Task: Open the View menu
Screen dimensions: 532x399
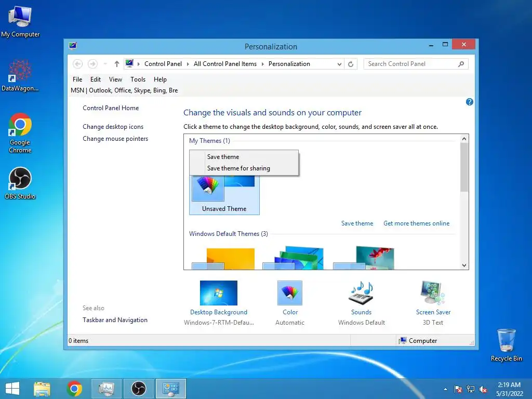Action: (x=115, y=79)
